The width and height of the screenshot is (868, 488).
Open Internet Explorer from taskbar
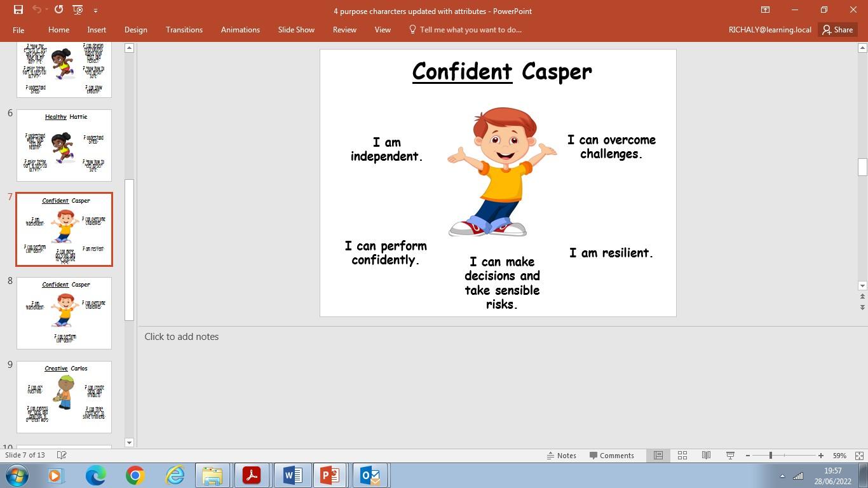coord(174,475)
